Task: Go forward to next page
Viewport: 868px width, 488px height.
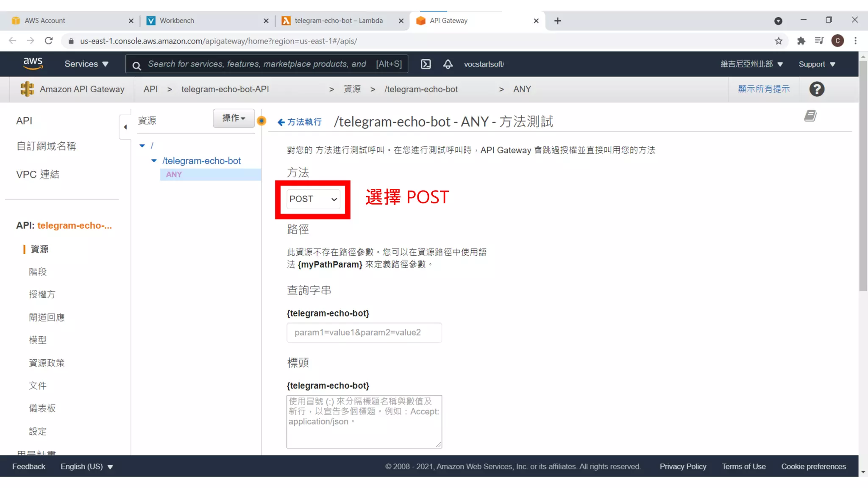Action: pyautogui.click(x=31, y=41)
